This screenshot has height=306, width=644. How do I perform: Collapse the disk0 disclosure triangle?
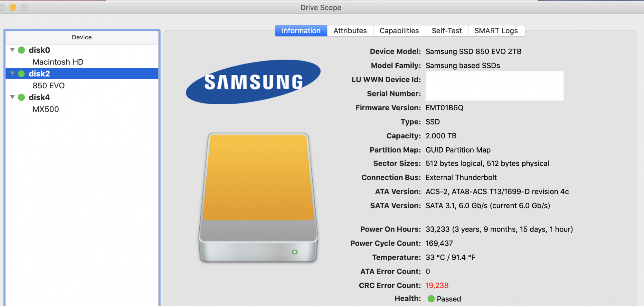[12, 50]
